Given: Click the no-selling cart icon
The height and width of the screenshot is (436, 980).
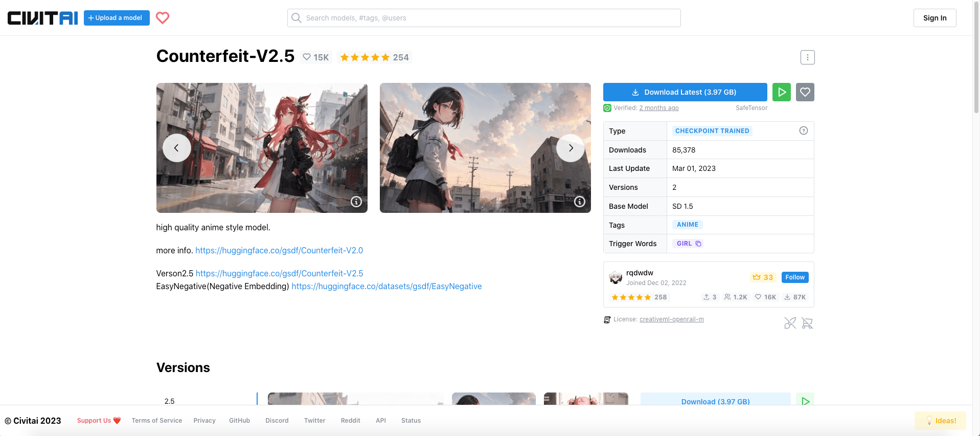Looking at the screenshot, I should (x=807, y=323).
